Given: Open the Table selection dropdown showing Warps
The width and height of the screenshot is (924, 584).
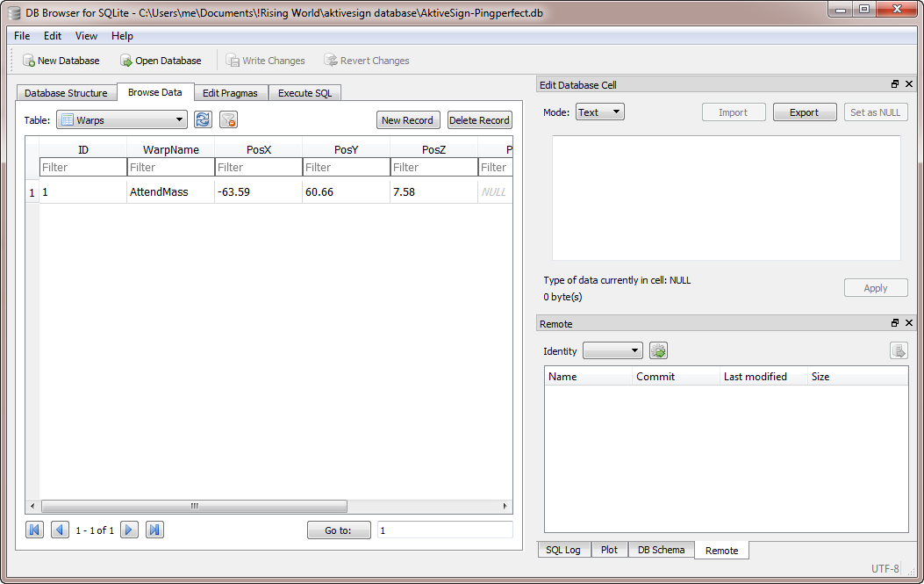Looking at the screenshot, I should (122, 120).
